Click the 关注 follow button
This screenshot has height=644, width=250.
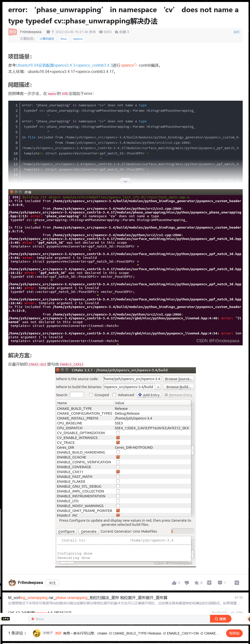click(x=52, y=583)
